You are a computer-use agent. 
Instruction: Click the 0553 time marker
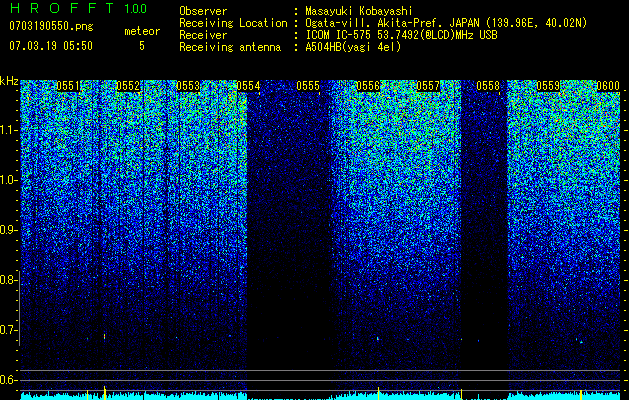(x=188, y=86)
